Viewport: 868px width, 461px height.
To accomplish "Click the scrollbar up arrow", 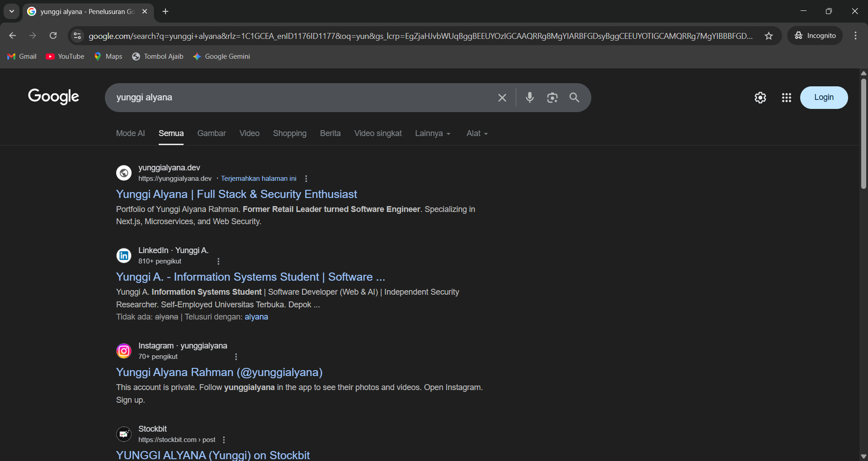I will [x=863, y=73].
